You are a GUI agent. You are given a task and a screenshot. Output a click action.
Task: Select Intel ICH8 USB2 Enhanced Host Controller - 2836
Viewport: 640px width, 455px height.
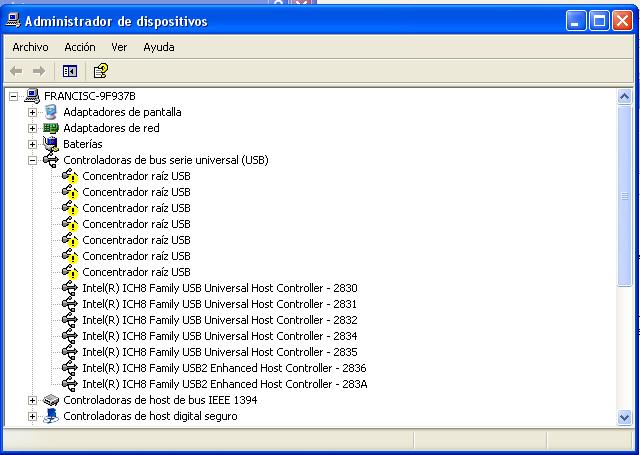224,368
